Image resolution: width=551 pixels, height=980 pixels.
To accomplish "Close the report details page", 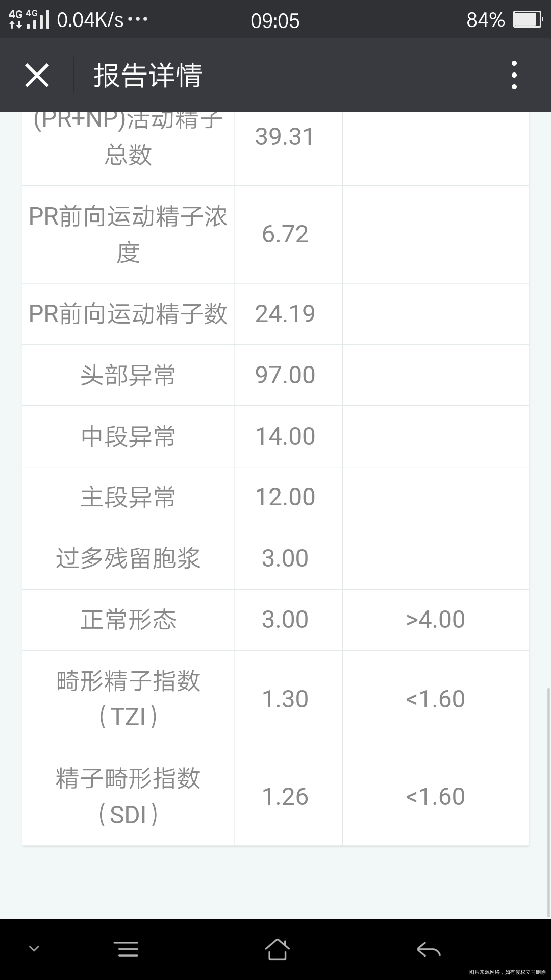I will point(37,76).
